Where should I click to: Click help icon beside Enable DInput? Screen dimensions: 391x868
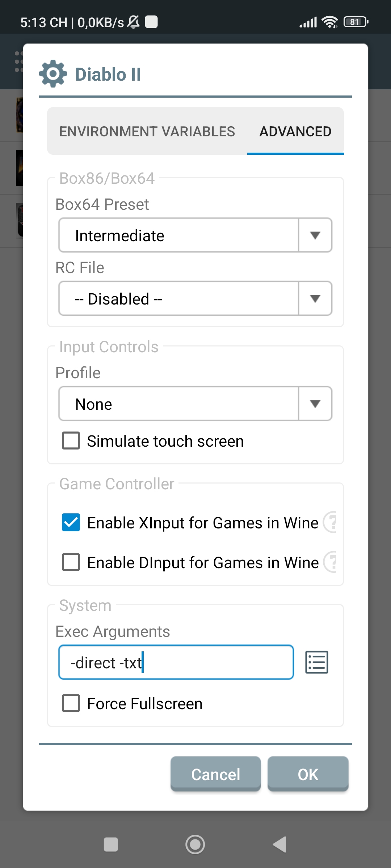coord(331,562)
